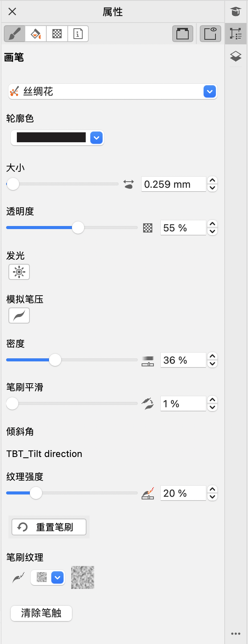The image size is (248, 644).
Task: Switch to the Transparency properties tab
Action: (57, 34)
